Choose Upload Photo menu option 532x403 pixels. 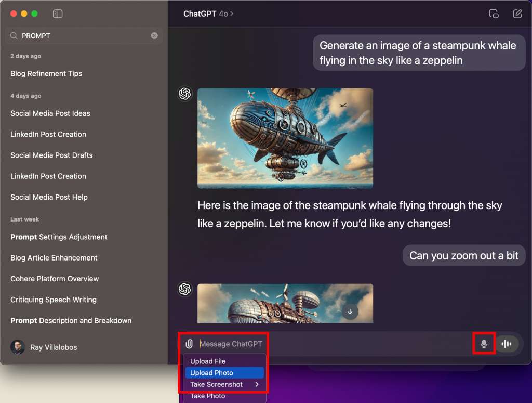click(x=211, y=373)
